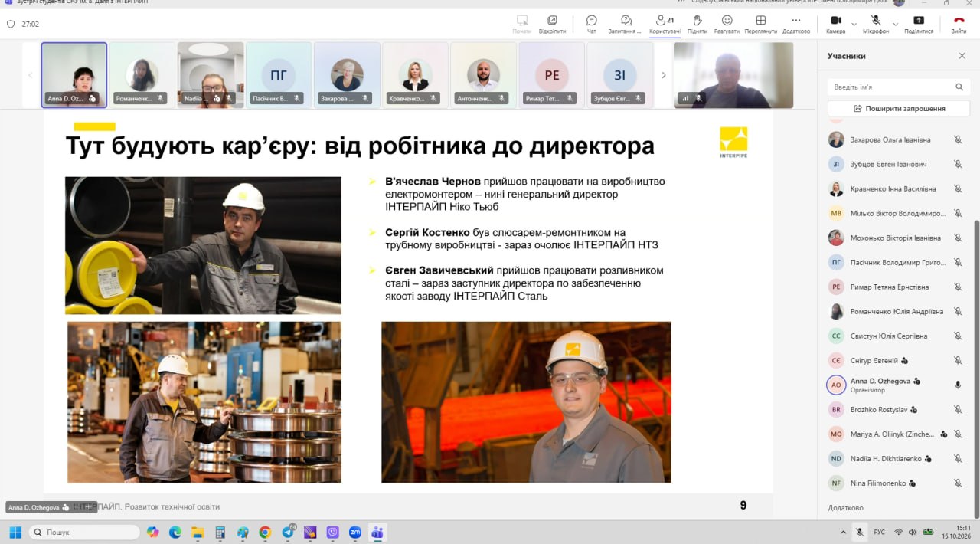Open File Explorer from the taskbar
Screen dimensions: 980x544
[197, 532]
